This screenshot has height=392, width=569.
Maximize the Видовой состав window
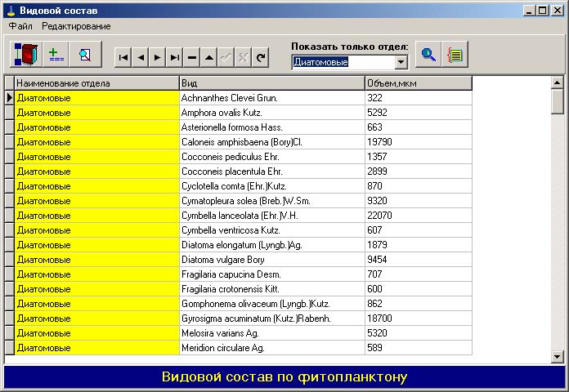pyautogui.click(x=542, y=11)
